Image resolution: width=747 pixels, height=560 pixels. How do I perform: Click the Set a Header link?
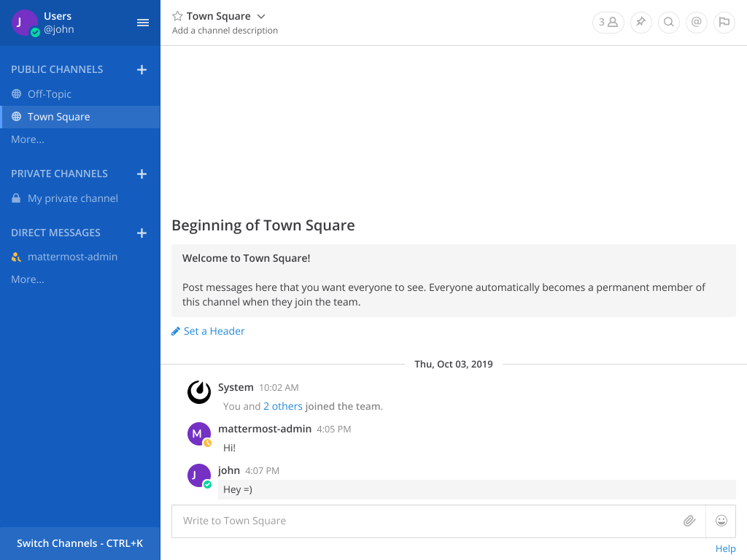click(214, 331)
